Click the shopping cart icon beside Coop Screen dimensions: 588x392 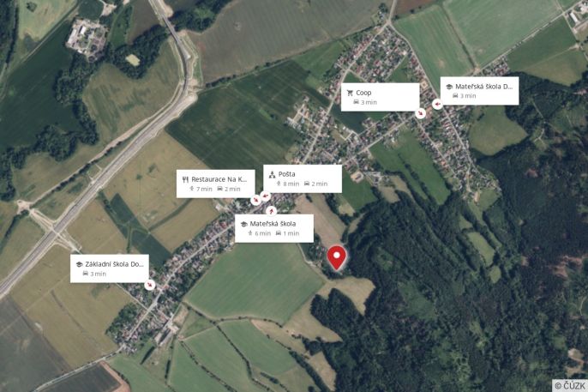click(x=350, y=93)
